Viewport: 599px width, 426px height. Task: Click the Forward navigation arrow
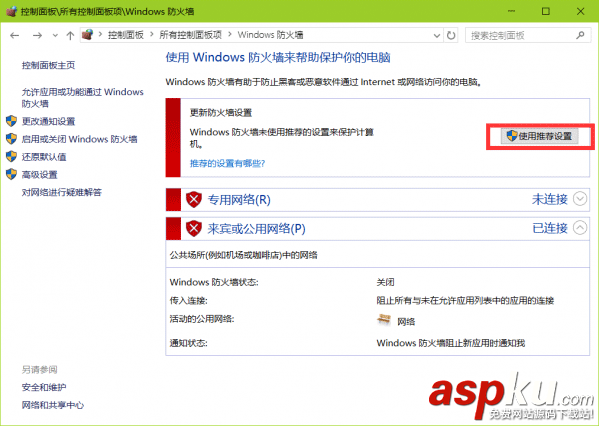[37, 36]
